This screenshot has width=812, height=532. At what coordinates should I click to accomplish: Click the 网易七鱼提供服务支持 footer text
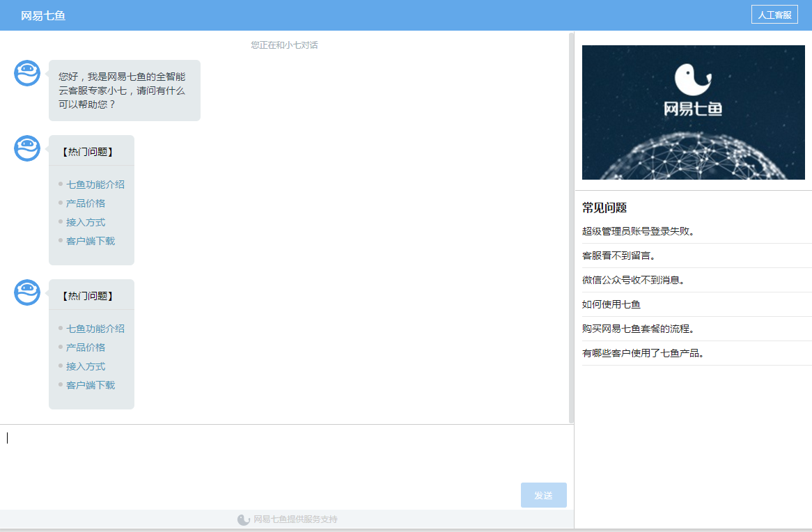click(295, 519)
